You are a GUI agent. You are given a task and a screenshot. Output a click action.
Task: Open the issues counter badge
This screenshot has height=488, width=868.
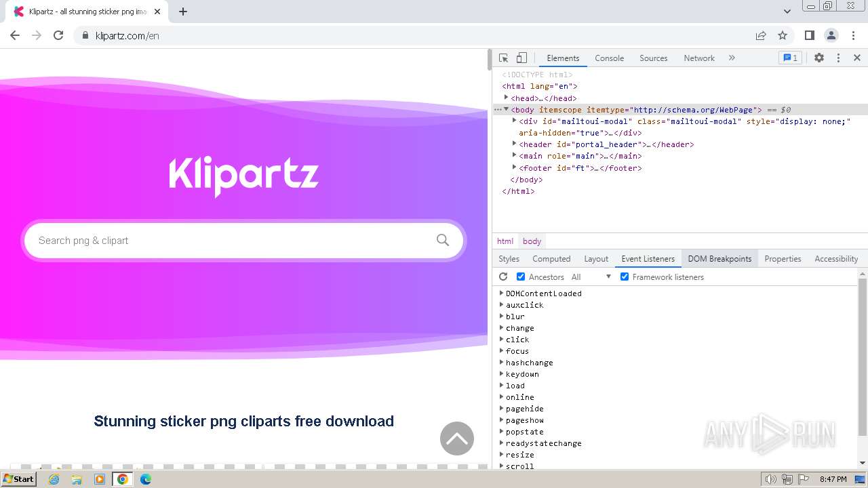(x=790, y=58)
